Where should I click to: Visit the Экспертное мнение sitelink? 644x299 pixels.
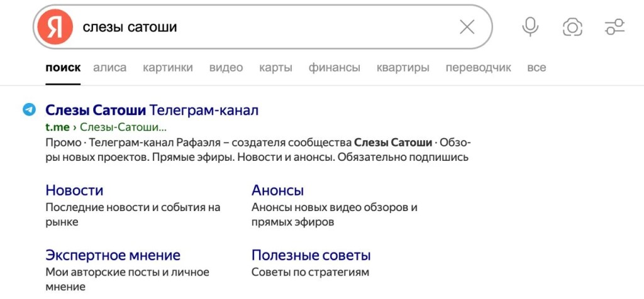[113, 256]
